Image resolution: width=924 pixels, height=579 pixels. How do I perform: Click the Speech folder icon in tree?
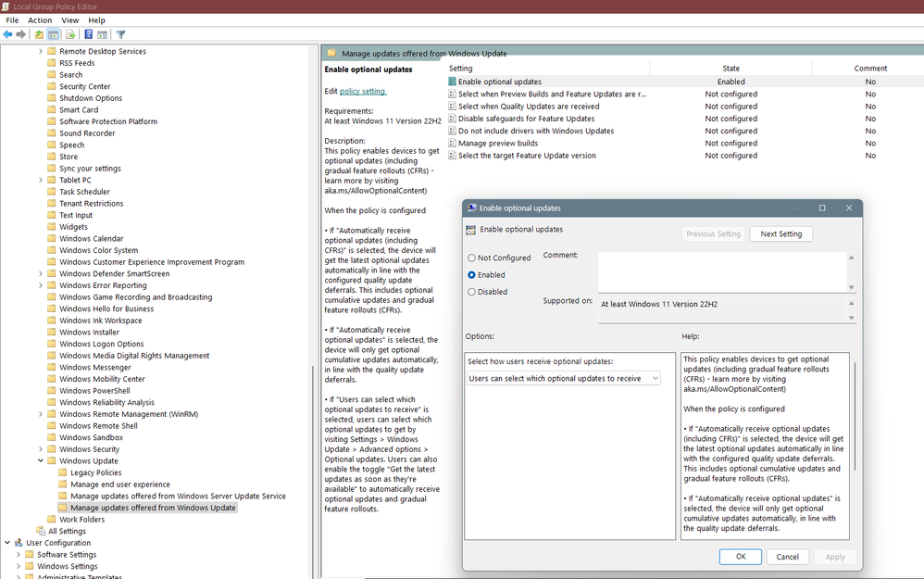52,145
